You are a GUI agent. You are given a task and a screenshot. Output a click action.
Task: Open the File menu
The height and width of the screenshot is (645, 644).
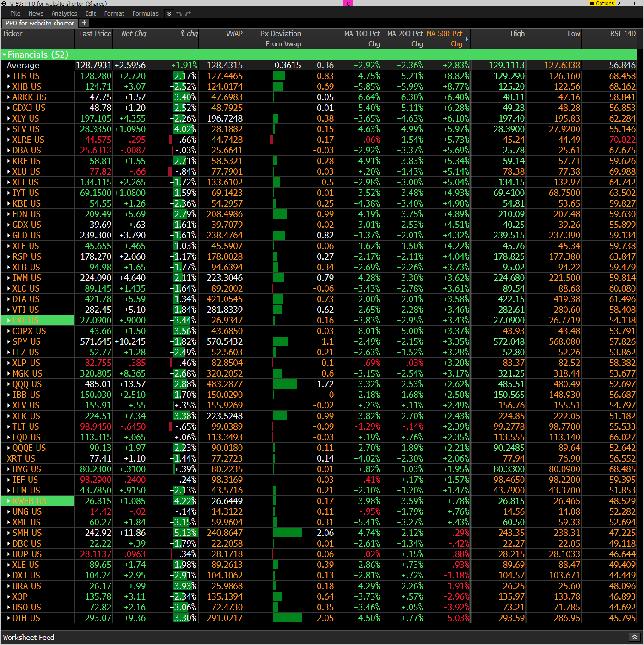[15, 13]
